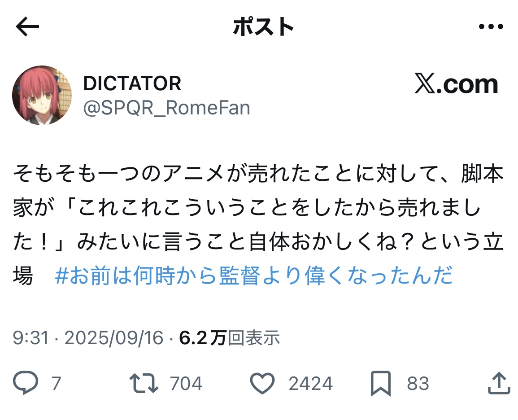Click the bookmark count 83
The height and width of the screenshot is (420, 518).
(418, 383)
